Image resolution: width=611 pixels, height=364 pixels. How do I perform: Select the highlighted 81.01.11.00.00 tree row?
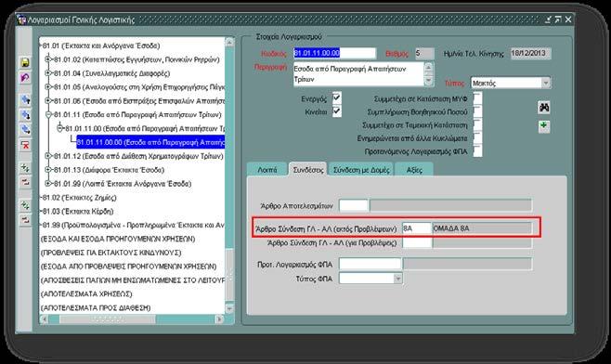click(x=150, y=142)
